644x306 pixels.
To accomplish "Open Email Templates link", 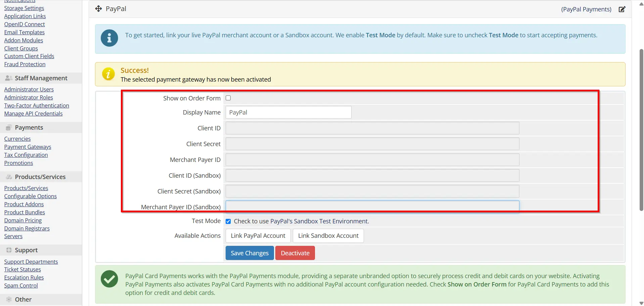I will (x=24, y=32).
